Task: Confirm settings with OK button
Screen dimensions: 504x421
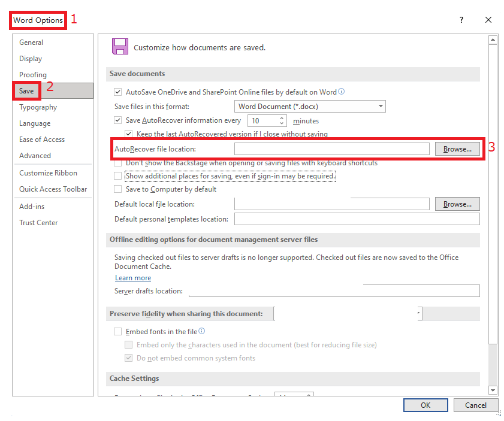Action: coord(425,405)
